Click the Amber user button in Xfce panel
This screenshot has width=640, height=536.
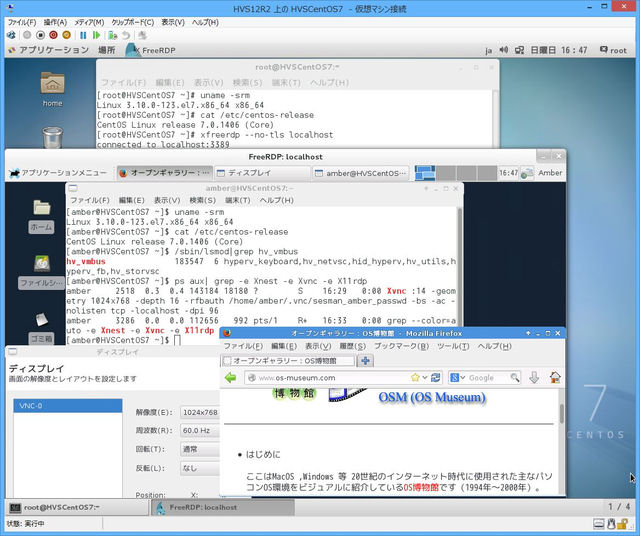[550, 173]
